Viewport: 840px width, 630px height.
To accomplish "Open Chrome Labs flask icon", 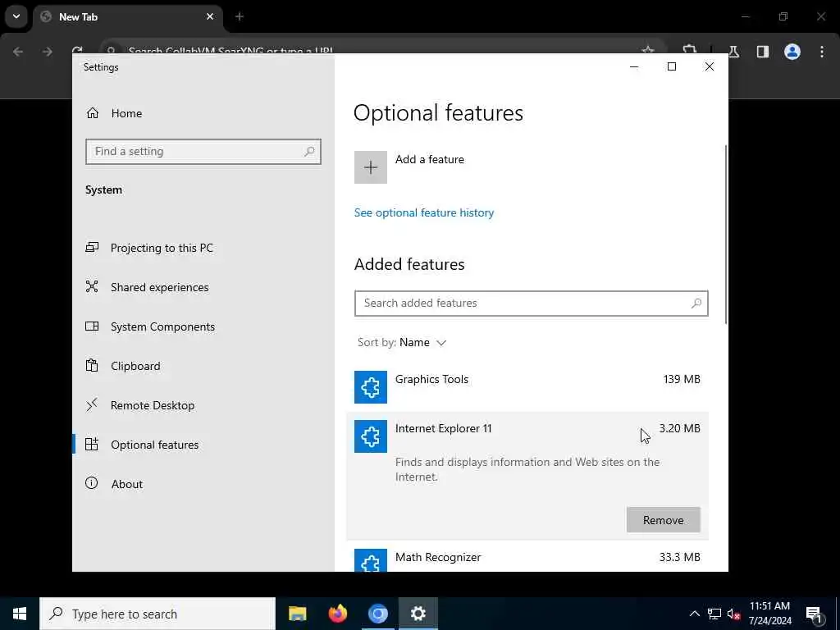I will pos(734,52).
